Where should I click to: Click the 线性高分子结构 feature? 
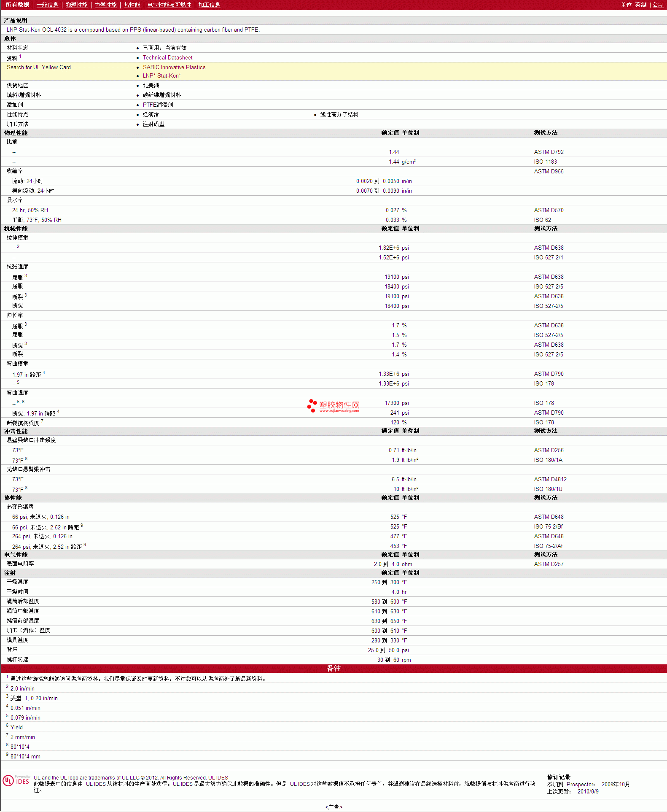[339, 115]
